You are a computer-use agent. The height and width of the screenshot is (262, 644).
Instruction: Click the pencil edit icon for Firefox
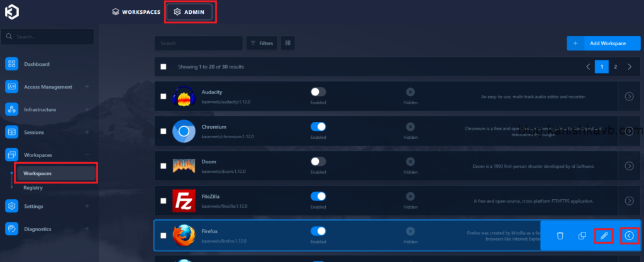point(604,236)
